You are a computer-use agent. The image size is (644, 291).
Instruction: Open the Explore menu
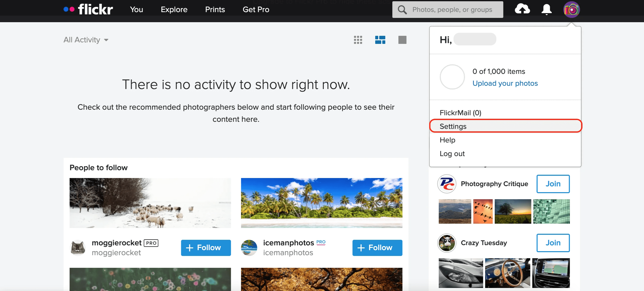coord(174,10)
